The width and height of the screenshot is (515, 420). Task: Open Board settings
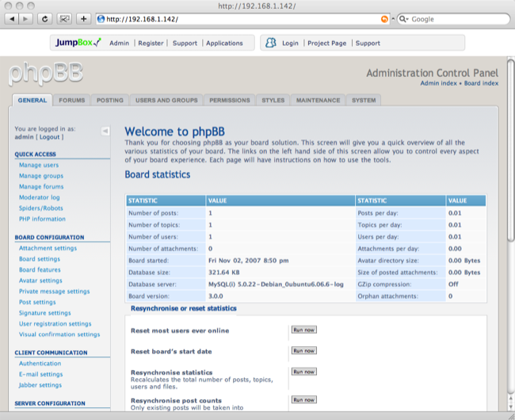40,259
